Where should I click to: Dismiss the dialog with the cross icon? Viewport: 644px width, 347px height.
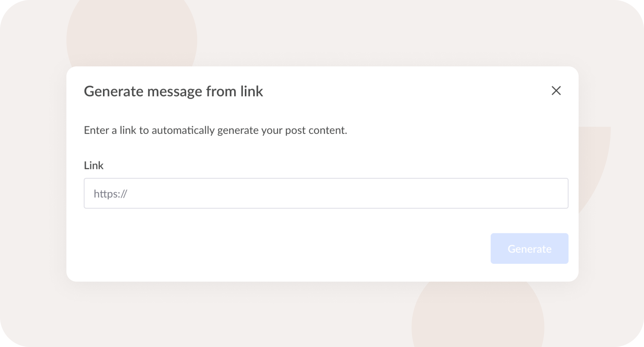tap(556, 91)
